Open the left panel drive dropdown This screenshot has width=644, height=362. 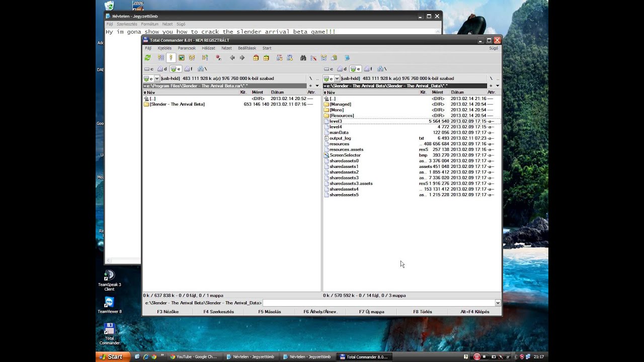click(x=157, y=78)
